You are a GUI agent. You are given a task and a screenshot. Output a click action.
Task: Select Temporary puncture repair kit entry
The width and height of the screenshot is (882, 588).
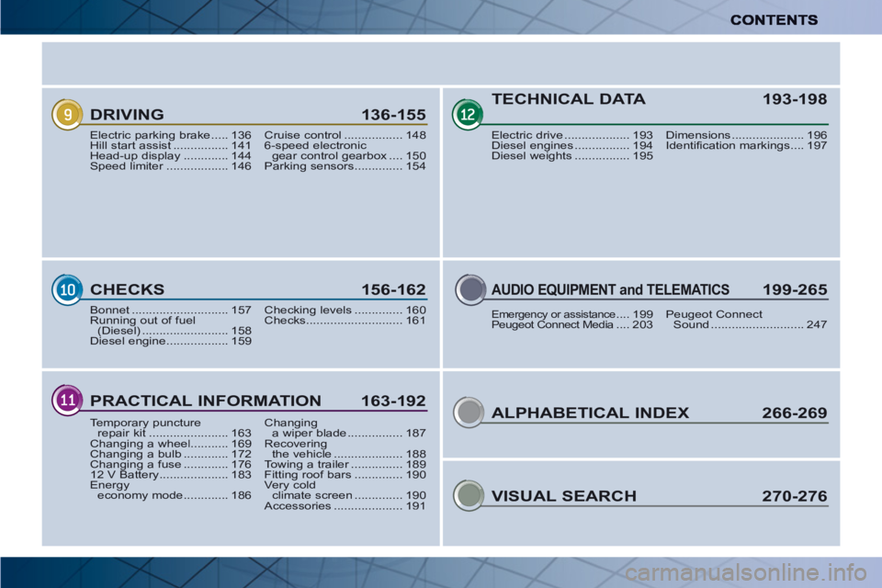coord(171,427)
